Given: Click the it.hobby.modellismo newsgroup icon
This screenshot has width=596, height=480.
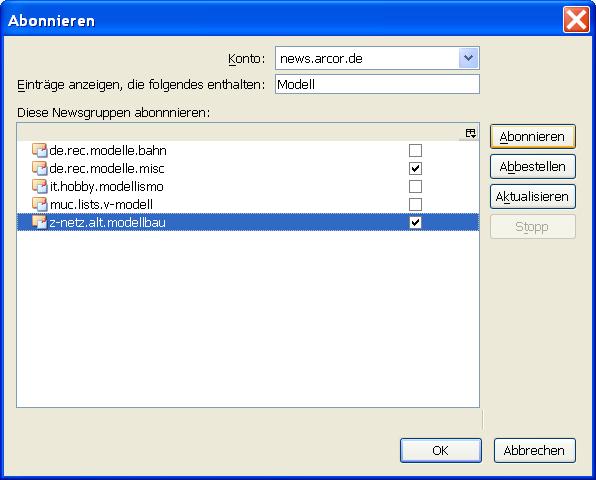Looking at the screenshot, I should click(39, 186).
